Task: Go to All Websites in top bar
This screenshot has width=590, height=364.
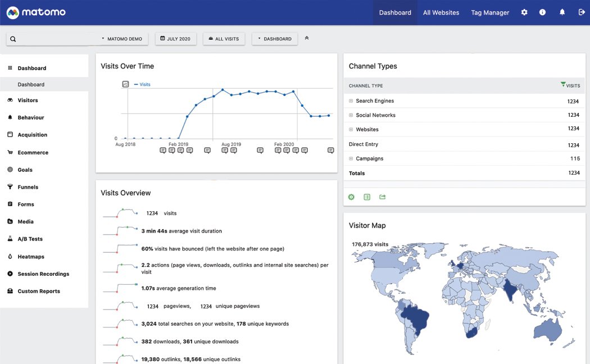Action: [441, 12]
